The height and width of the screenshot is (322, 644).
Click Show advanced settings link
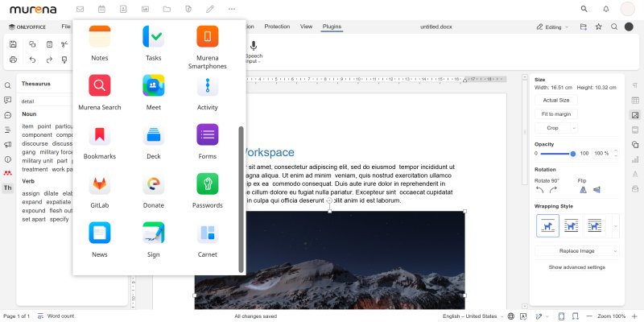point(576,267)
